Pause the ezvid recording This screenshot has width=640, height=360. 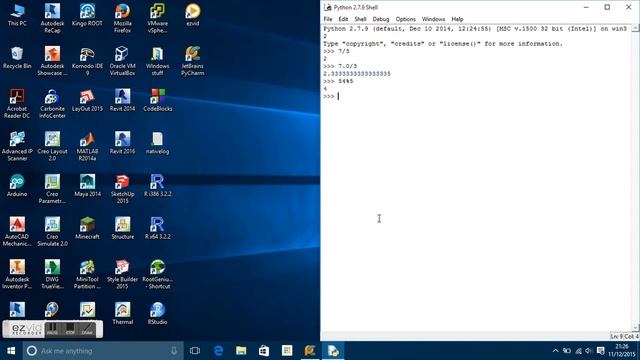point(52,329)
